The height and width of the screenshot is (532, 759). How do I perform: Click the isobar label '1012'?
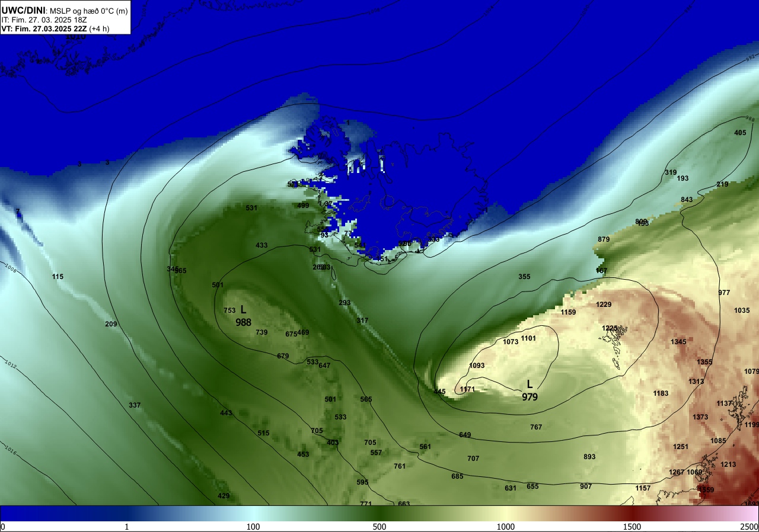coord(11,363)
